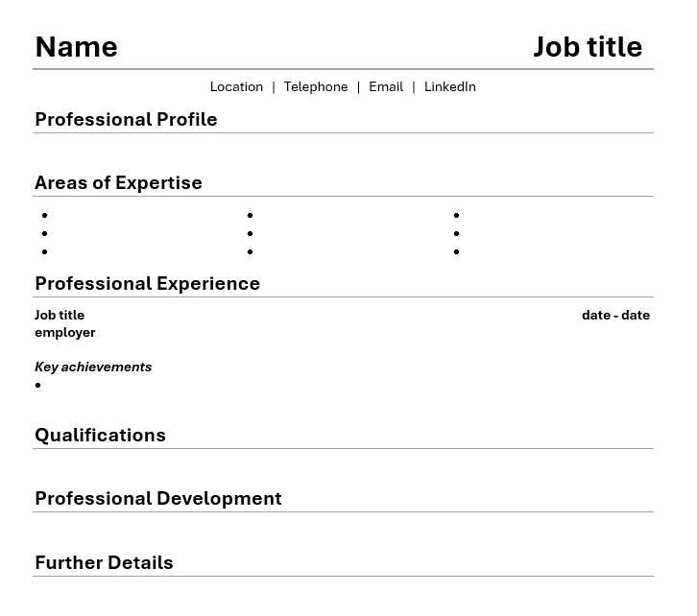Select the Location contact field
Screen dimensions: 697x616
coord(236,86)
